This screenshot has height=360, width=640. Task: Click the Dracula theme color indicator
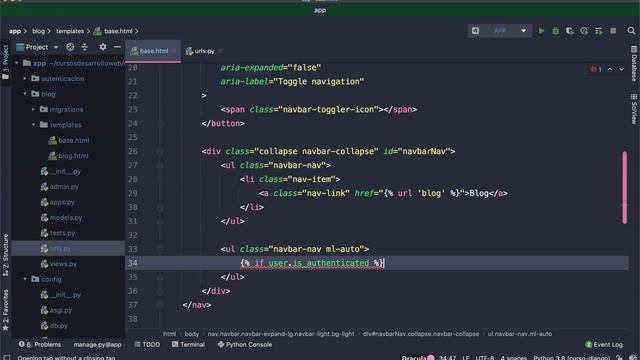pyautogui.click(x=431, y=358)
